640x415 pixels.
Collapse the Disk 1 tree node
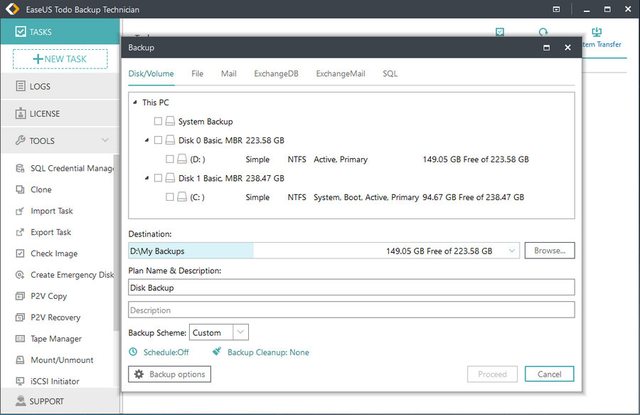click(146, 178)
